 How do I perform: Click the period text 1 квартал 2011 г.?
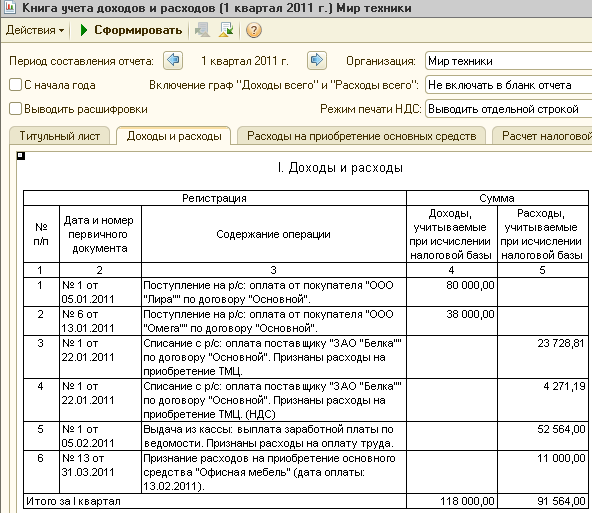click(x=245, y=61)
